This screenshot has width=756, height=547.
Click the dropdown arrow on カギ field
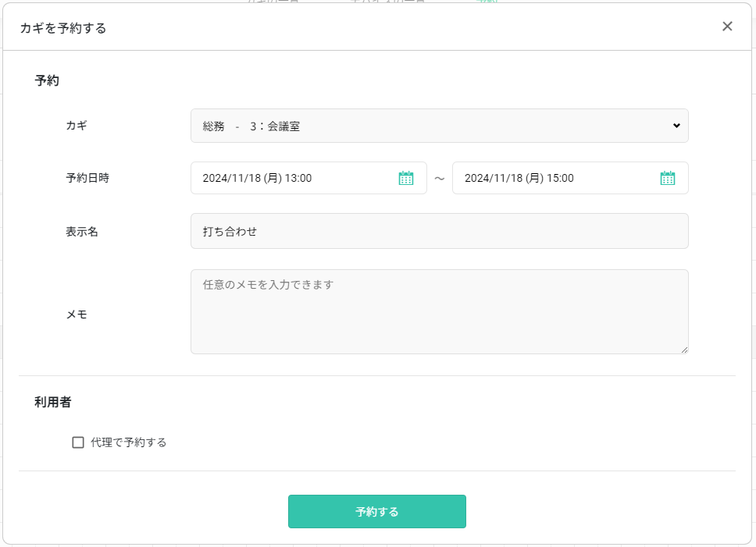click(676, 126)
